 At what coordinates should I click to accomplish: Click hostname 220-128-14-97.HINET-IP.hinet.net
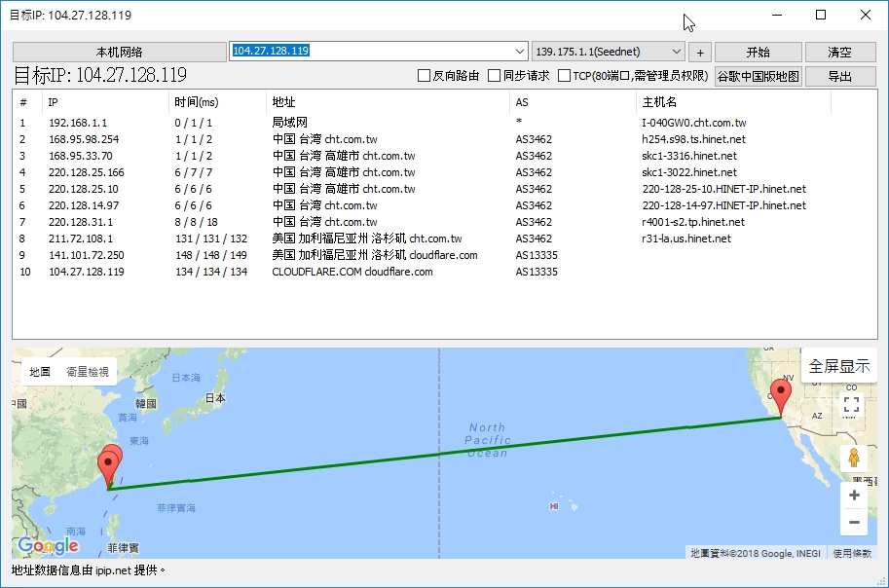(x=724, y=205)
